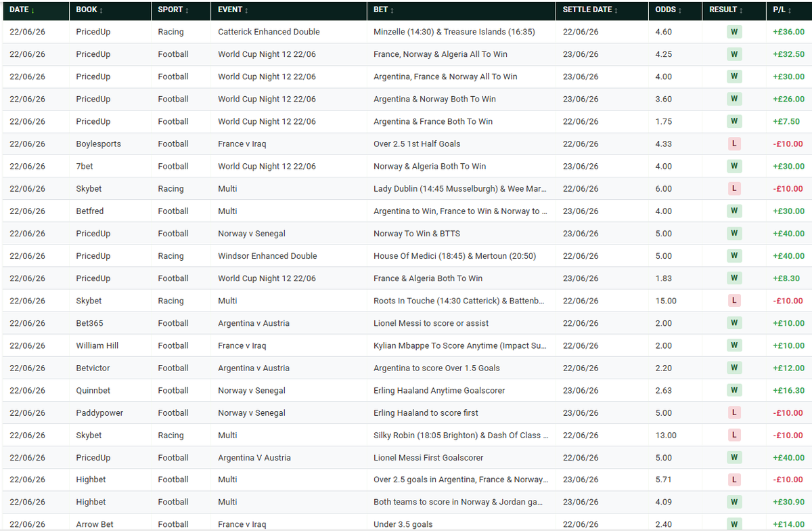The height and width of the screenshot is (531, 812).
Task: Click the L badge on the Paddypower row
Action: pos(734,412)
